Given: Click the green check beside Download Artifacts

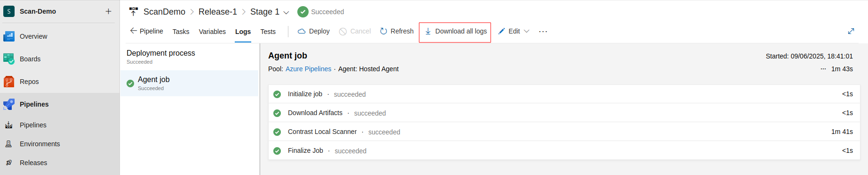Looking at the screenshot, I should coord(277,113).
